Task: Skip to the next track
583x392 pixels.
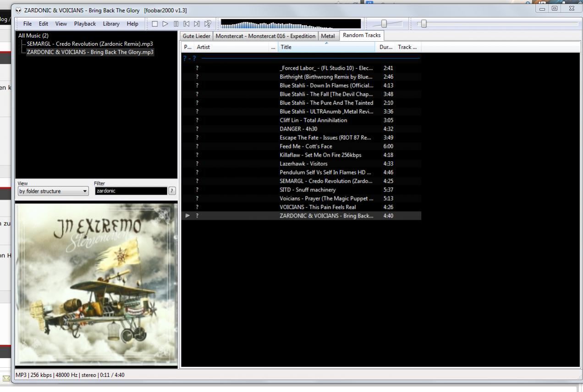Action: click(197, 24)
